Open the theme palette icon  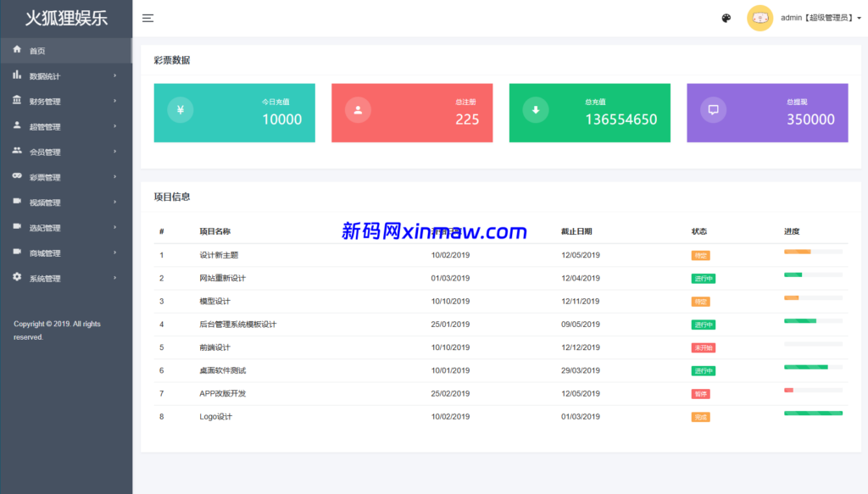726,19
